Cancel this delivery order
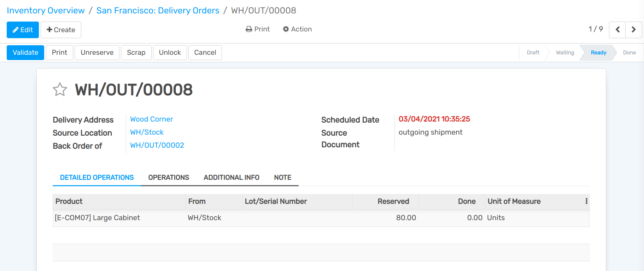The width and height of the screenshot is (644, 271). tap(205, 53)
